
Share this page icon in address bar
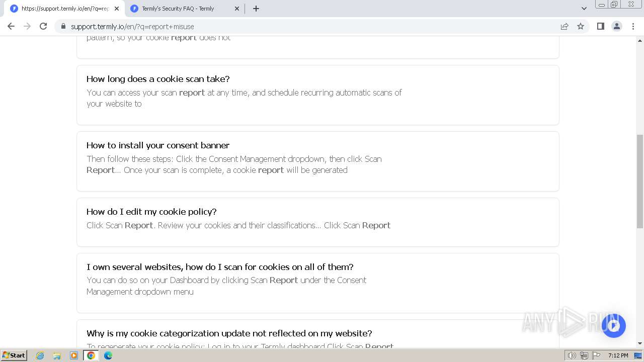[565, 26]
